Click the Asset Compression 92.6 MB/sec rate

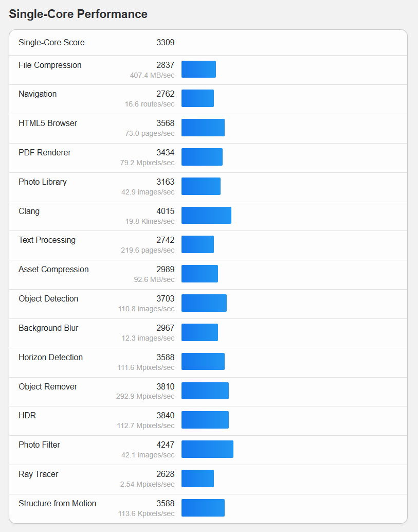tap(154, 279)
